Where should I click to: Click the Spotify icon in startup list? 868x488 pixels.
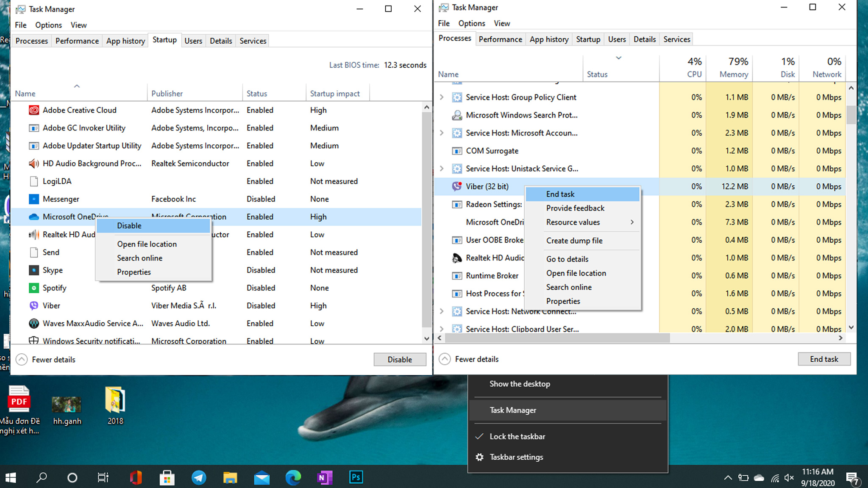coord(33,288)
